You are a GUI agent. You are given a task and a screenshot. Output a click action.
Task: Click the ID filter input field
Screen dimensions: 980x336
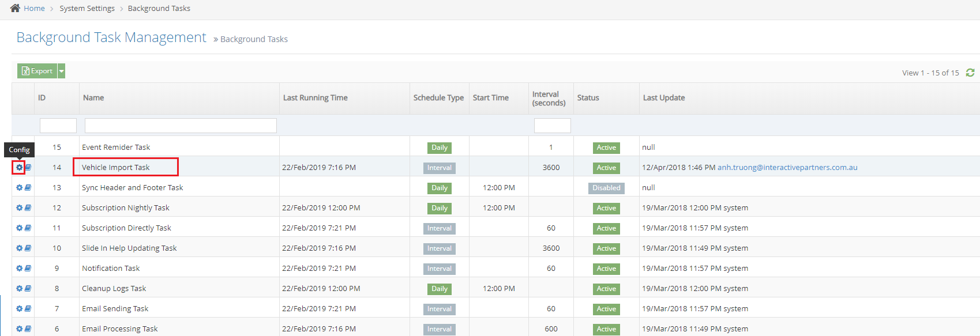pos(58,126)
